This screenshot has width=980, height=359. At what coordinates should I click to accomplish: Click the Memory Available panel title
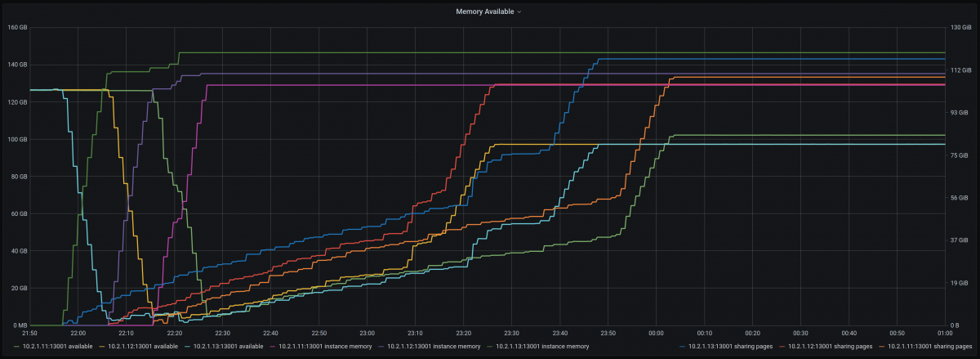point(485,12)
